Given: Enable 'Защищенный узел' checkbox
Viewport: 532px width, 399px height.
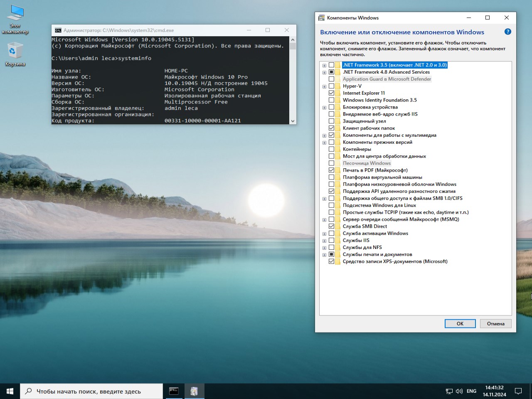Looking at the screenshot, I should point(331,121).
